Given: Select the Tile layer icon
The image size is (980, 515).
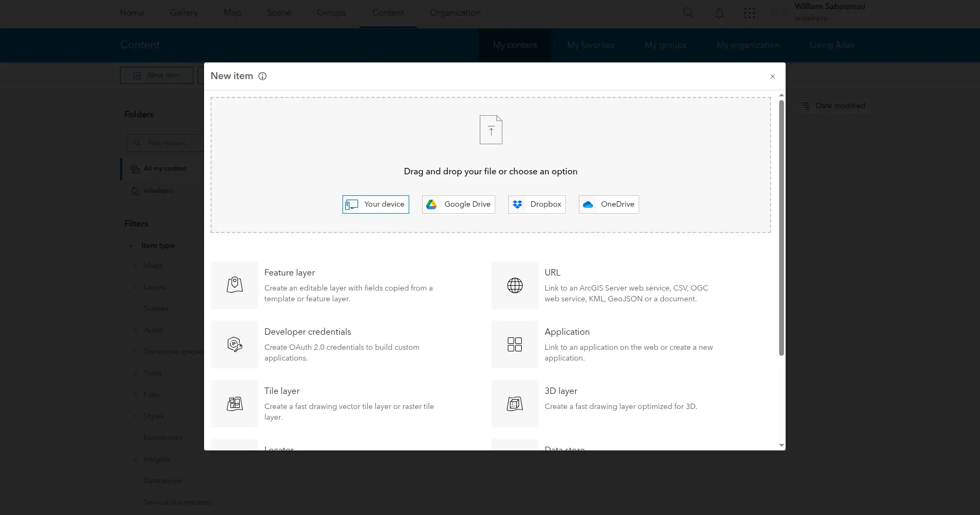Looking at the screenshot, I should 234,403.
